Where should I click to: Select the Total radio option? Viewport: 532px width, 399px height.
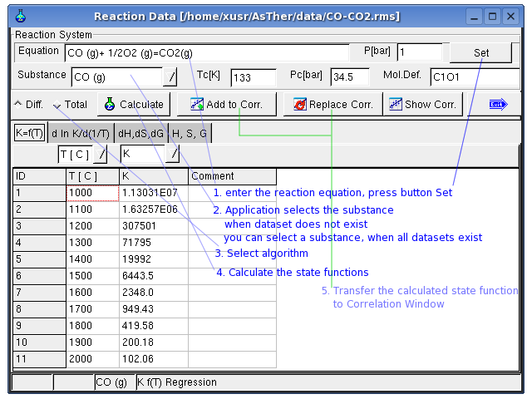70,105
